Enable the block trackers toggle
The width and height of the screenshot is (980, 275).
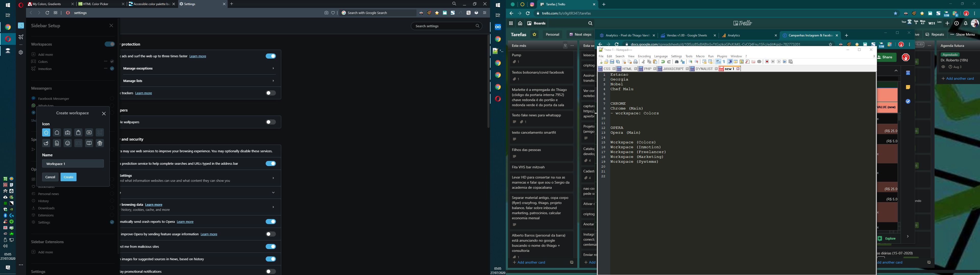click(271, 93)
